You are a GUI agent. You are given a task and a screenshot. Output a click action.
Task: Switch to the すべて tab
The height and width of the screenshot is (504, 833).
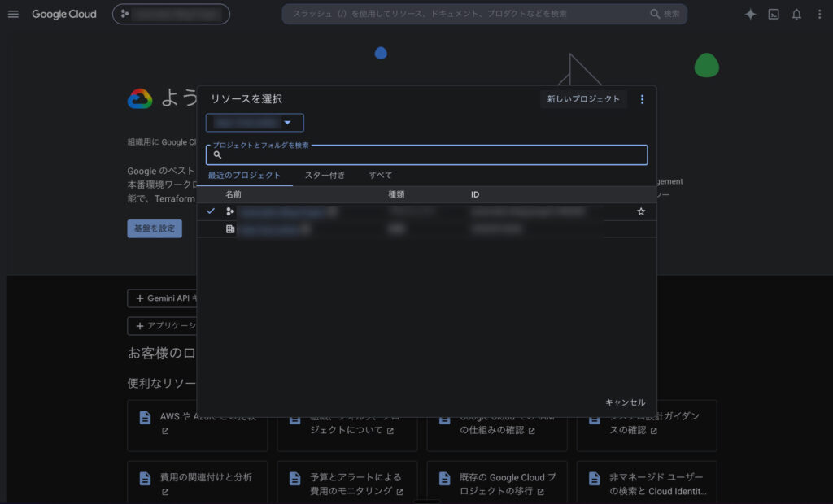381,176
